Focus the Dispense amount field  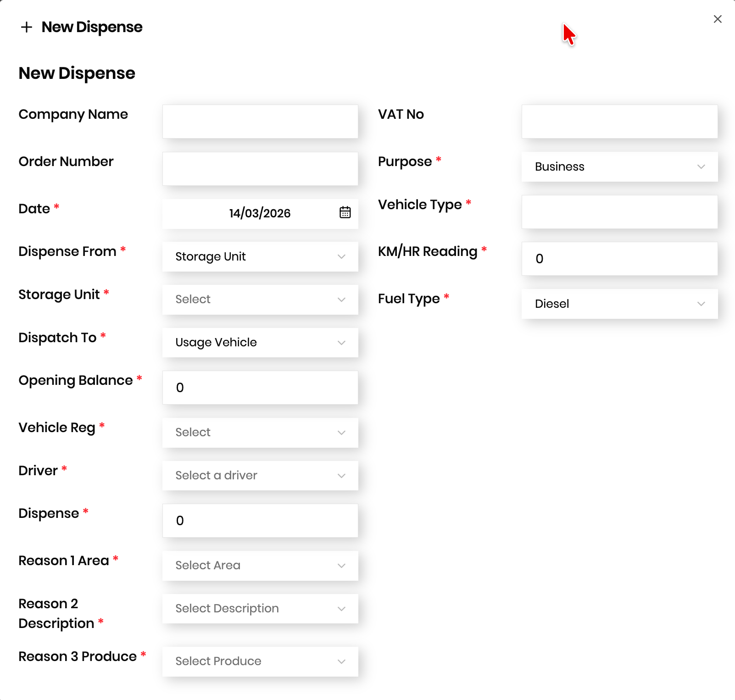[x=260, y=521]
